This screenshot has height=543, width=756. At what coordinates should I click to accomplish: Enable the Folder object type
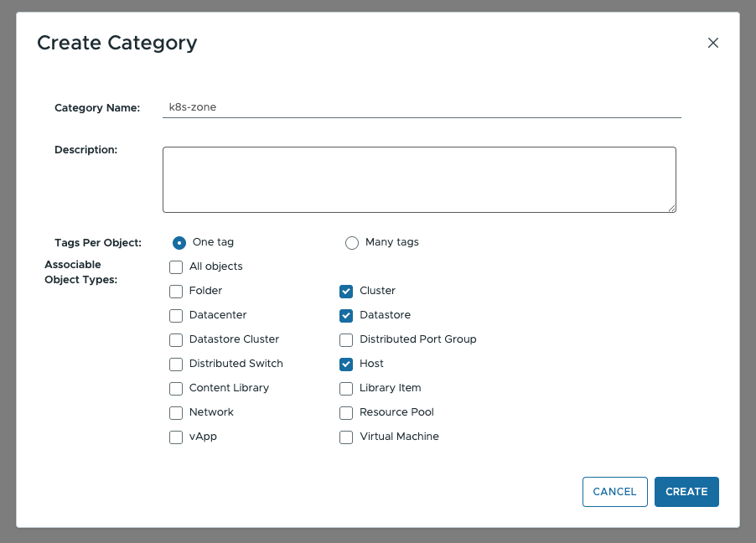(176, 291)
